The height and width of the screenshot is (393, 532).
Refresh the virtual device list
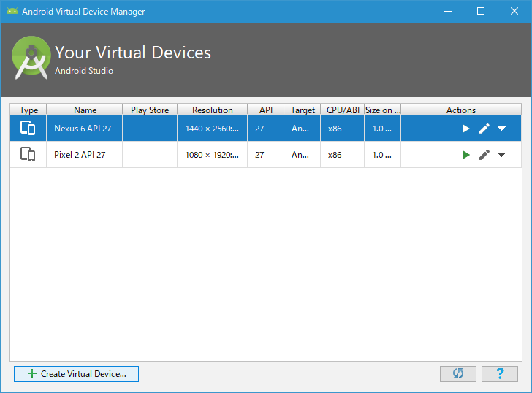[x=458, y=374]
